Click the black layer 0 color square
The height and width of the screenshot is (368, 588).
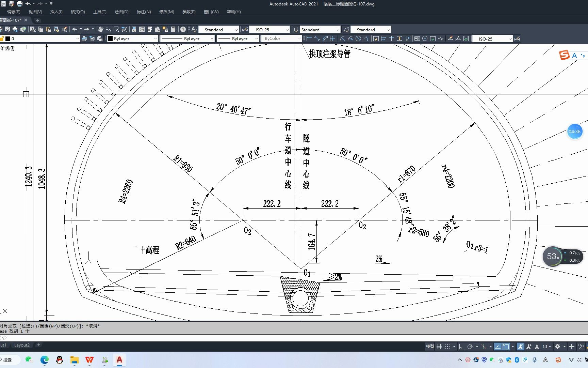pos(7,39)
